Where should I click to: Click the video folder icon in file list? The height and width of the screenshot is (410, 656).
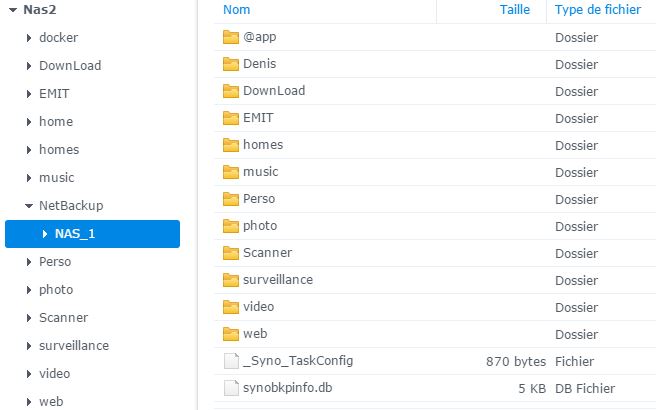click(231, 307)
